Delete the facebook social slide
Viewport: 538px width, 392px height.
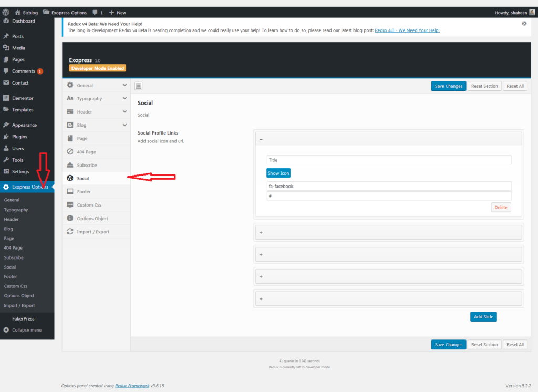click(501, 208)
